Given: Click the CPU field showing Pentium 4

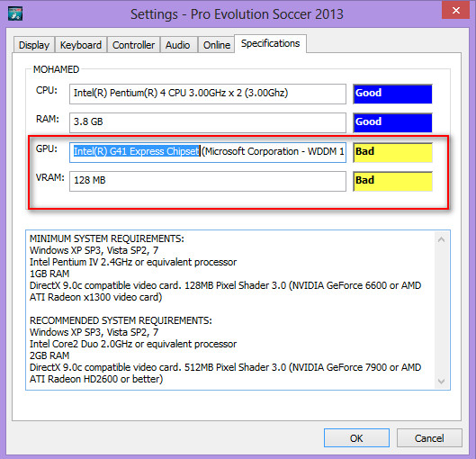Looking at the screenshot, I should point(208,94).
